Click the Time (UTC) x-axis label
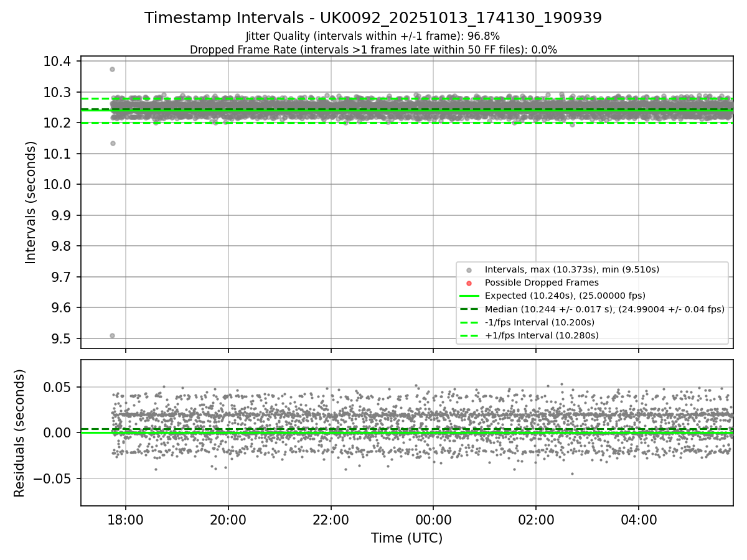Image resolution: width=747 pixels, height=560 pixels. [406, 538]
